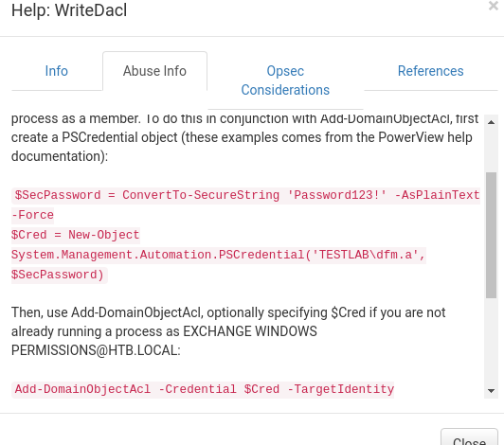Screen dimensions: 504x445
Task: Click the scroll down arrow
Action: pos(491,391)
